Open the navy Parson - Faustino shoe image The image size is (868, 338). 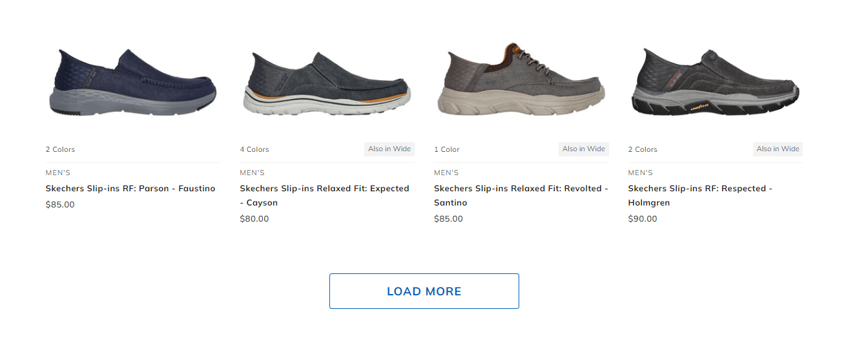[132, 82]
